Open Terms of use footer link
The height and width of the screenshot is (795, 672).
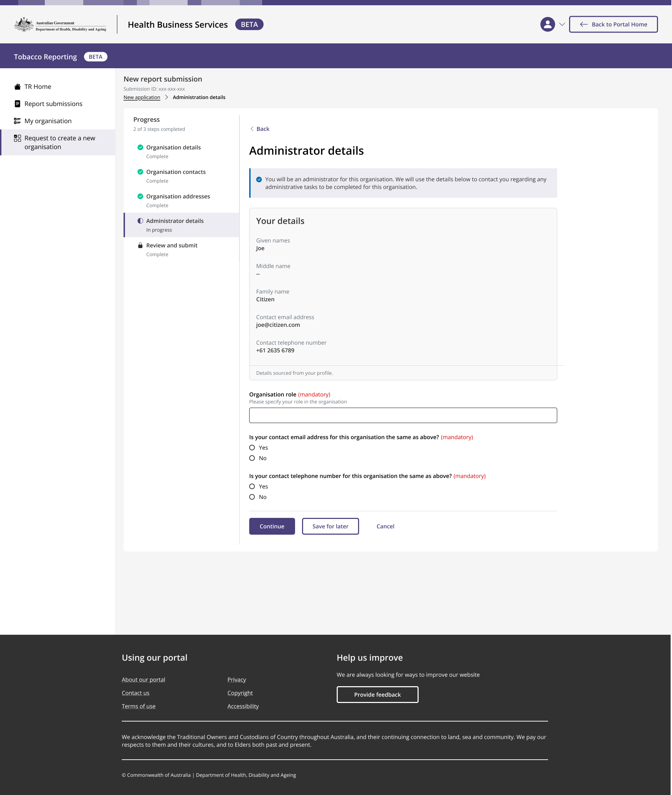tap(138, 706)
